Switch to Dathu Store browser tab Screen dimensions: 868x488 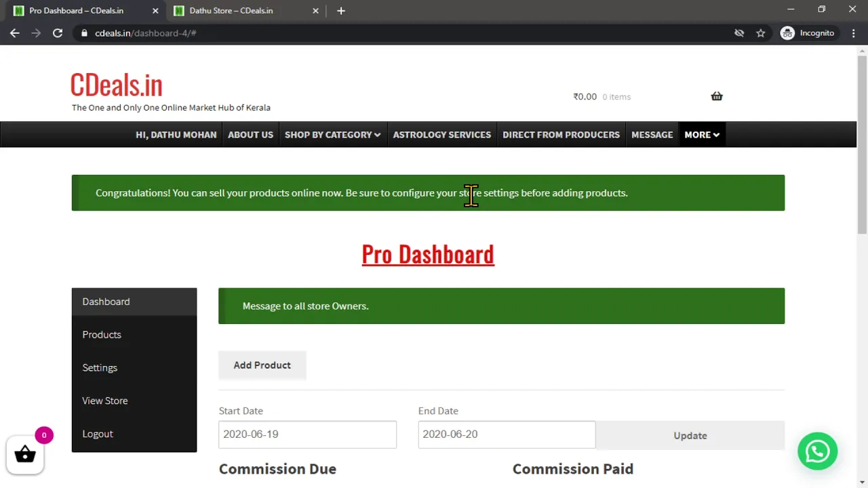245,11
